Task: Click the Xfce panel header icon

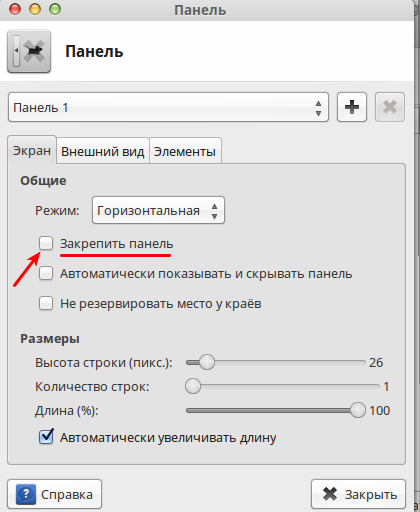Action: 29,51
